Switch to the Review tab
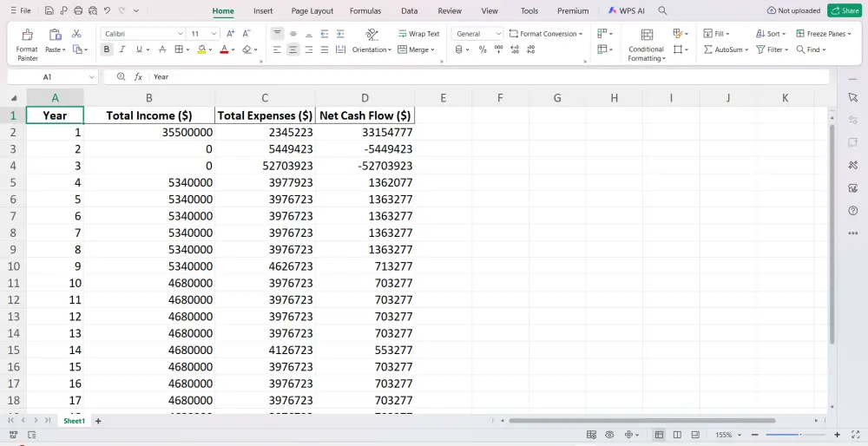 point(450,11)
